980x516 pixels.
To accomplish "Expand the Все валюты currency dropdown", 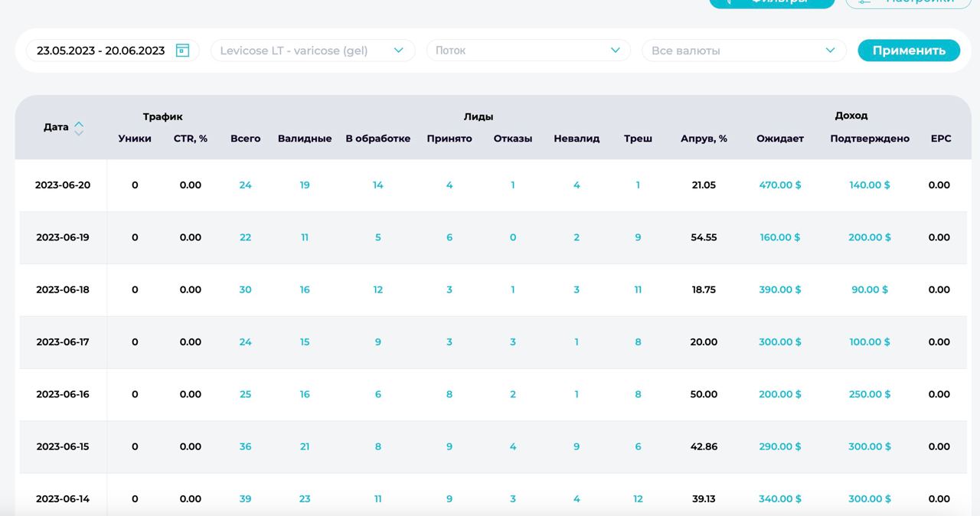I will coord(744,51).
